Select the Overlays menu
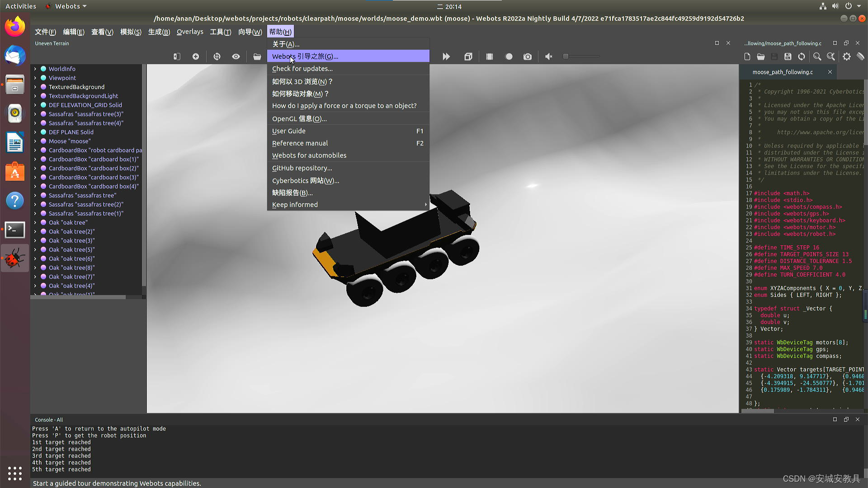The image size is (868, 488). pyautogui.click(x=189, y=32)
